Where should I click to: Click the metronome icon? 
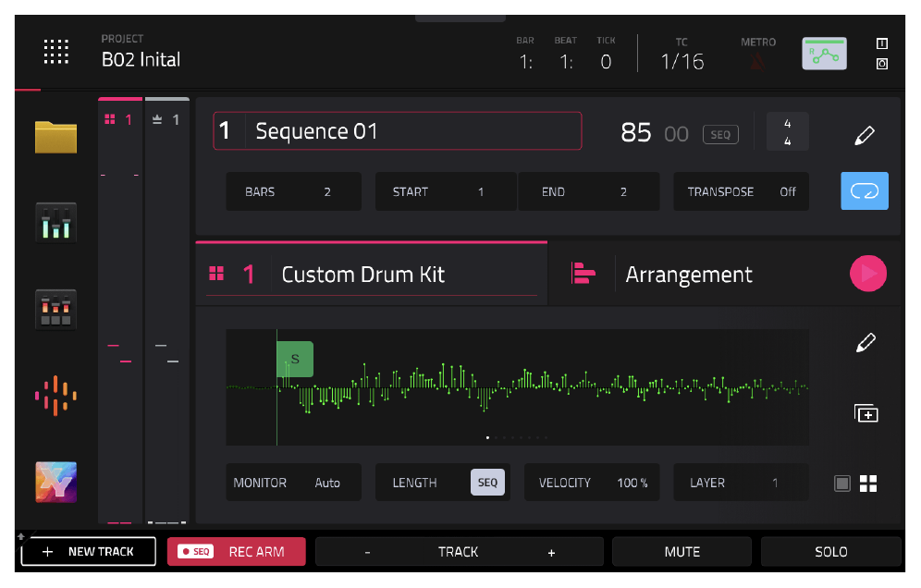click(758, 61)
